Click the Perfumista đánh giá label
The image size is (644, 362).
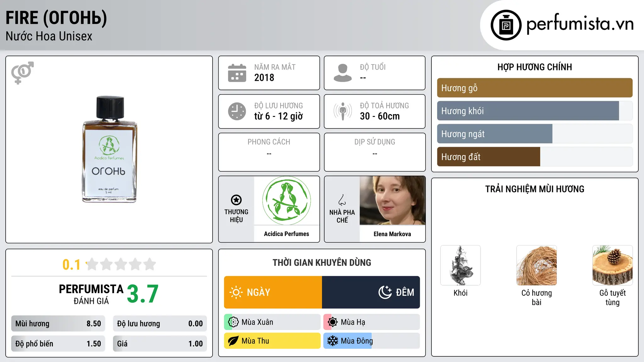(91, 294)
